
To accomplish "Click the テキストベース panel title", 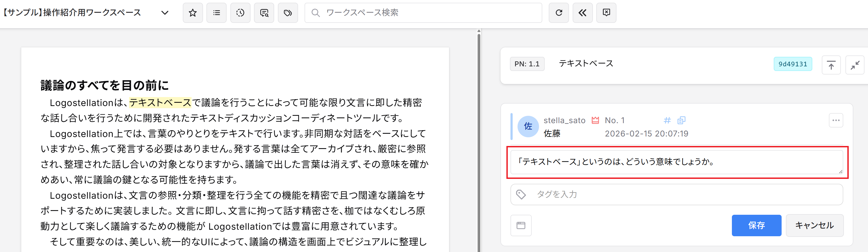I will pos(586,63).
